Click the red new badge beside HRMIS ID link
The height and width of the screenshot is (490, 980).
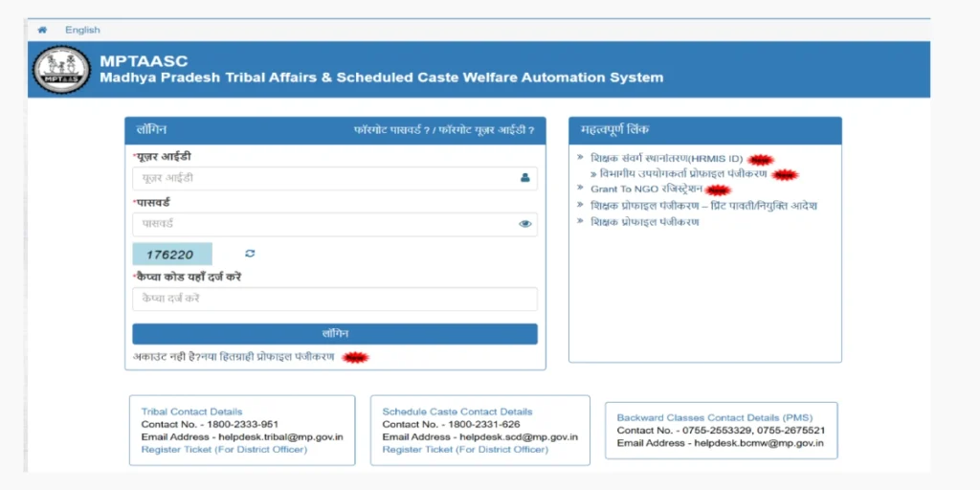pos(761,160)
